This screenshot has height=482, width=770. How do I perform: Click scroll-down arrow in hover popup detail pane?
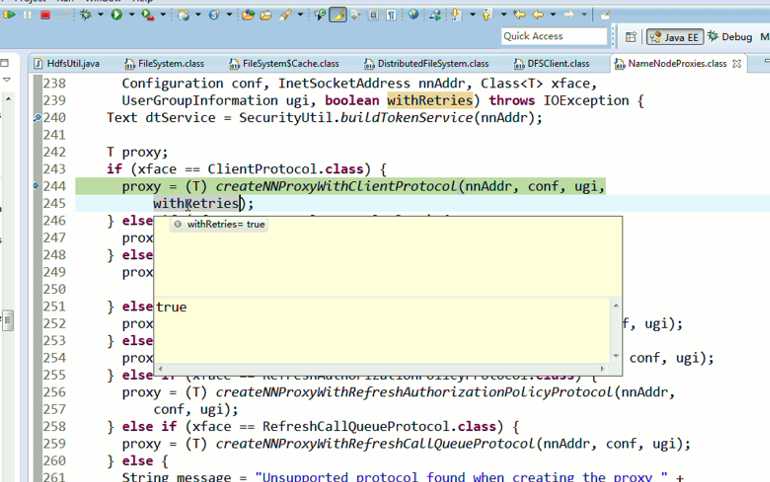(x=615, y=355)
